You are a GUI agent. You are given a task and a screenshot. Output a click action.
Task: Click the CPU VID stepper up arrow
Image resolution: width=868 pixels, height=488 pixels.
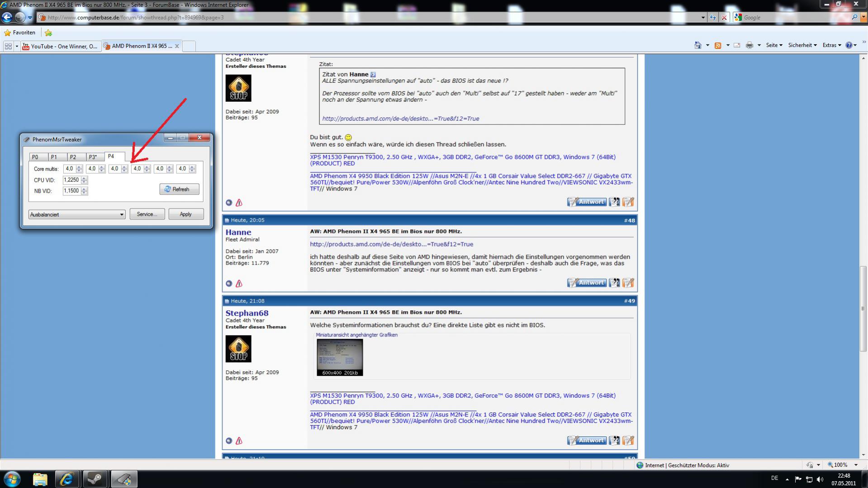[x=84, y=178]
